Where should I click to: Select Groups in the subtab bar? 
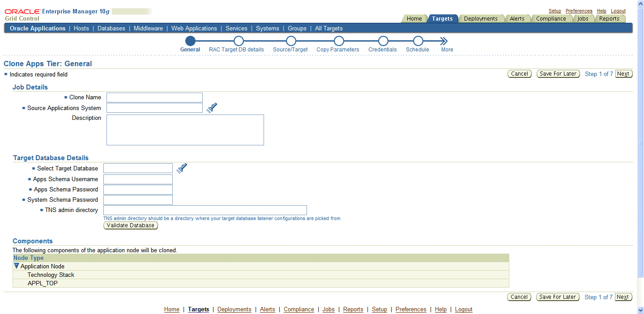coord(297,28)
